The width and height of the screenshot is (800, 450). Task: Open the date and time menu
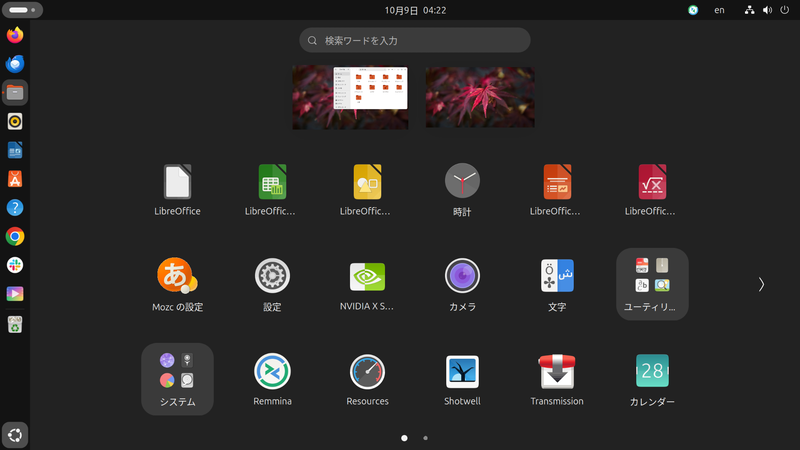[415, 10]
